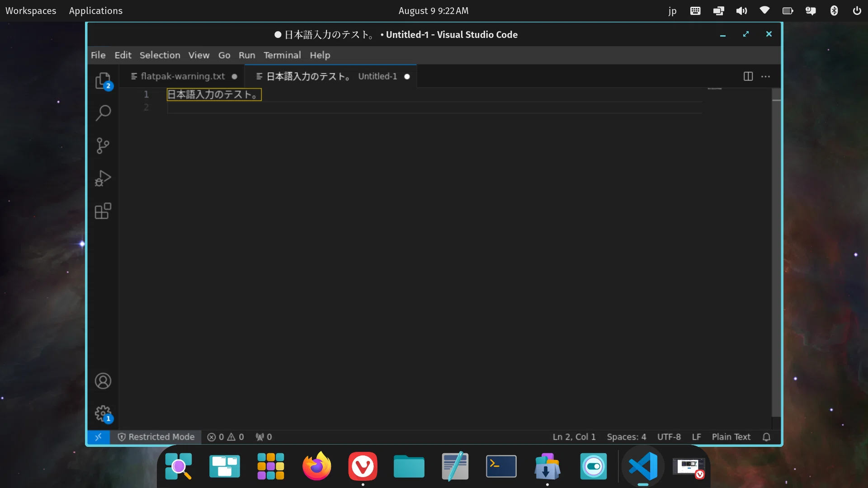Open the settings toggle icon in dock

pos(593,466)
